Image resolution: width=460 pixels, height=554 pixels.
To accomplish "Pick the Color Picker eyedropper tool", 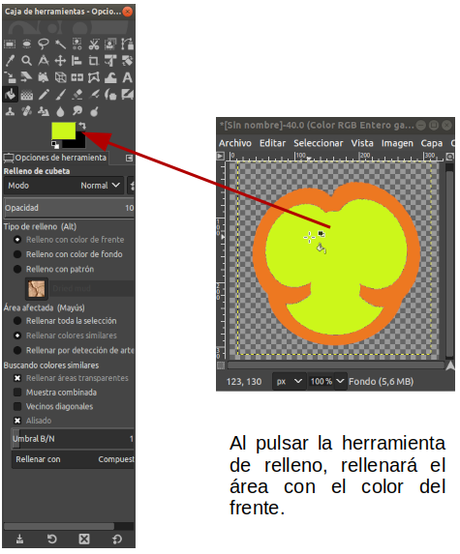I will [10, 61].
